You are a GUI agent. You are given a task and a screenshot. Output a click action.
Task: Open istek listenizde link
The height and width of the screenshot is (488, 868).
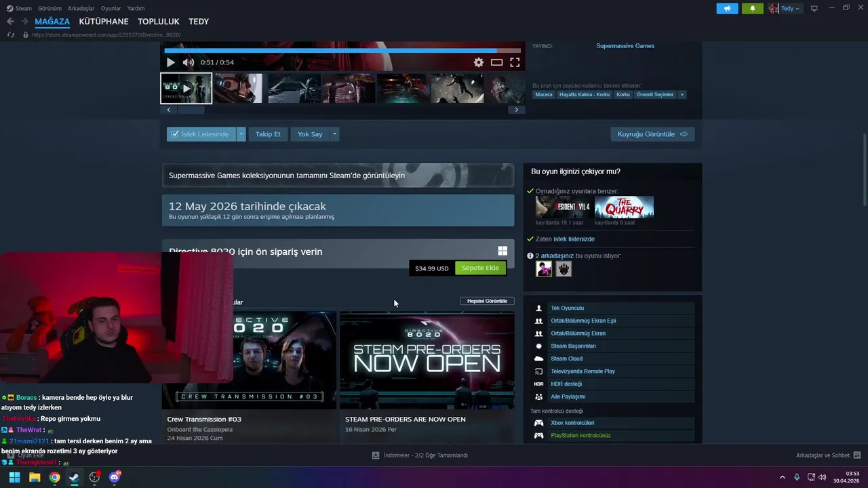point(574,239)
